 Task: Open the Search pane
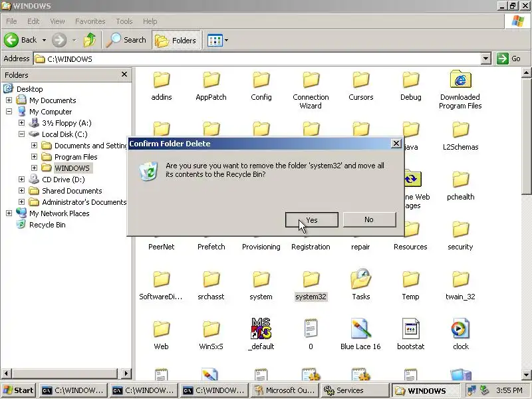pos(126,40)
